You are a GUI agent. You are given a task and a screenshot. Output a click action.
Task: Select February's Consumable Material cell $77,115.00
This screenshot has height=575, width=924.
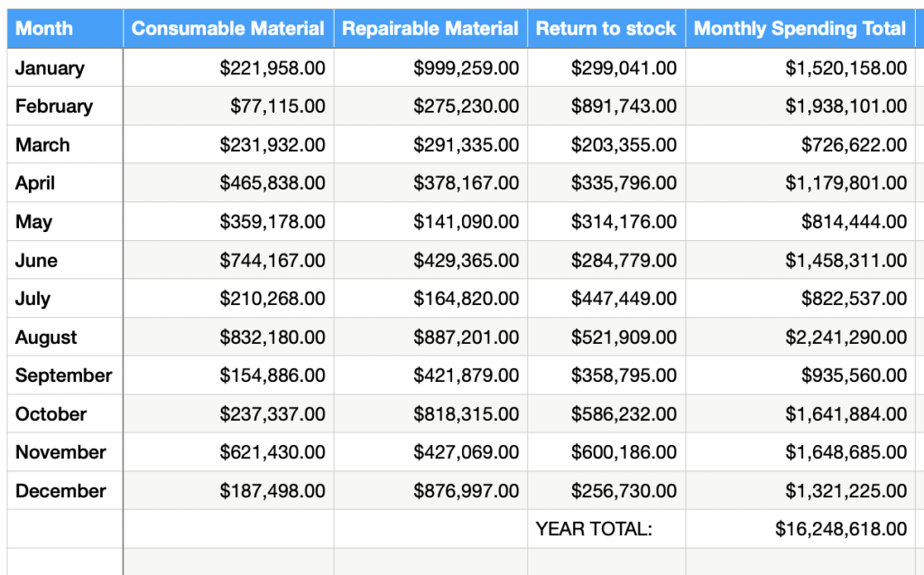[277, 107]
